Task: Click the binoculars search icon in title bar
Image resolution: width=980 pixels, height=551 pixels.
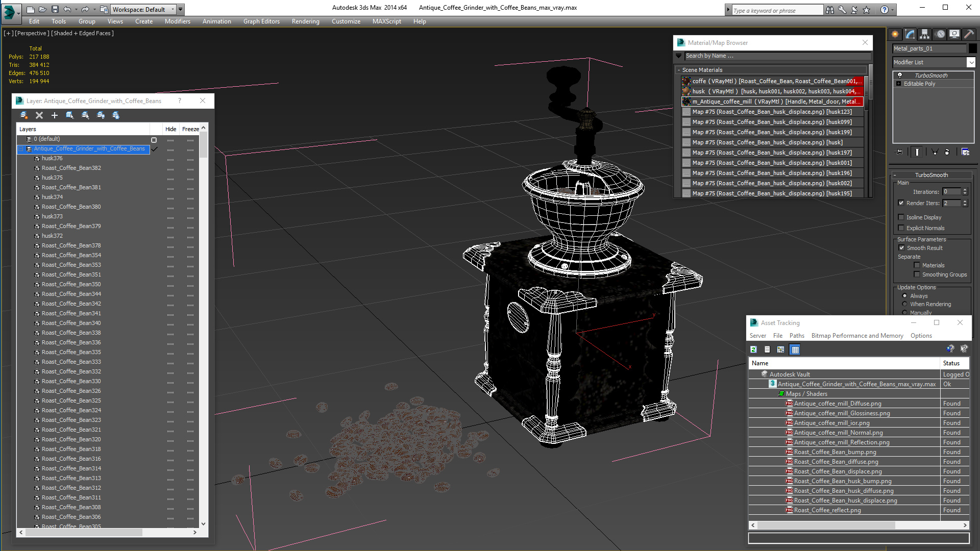Action: 830,10
